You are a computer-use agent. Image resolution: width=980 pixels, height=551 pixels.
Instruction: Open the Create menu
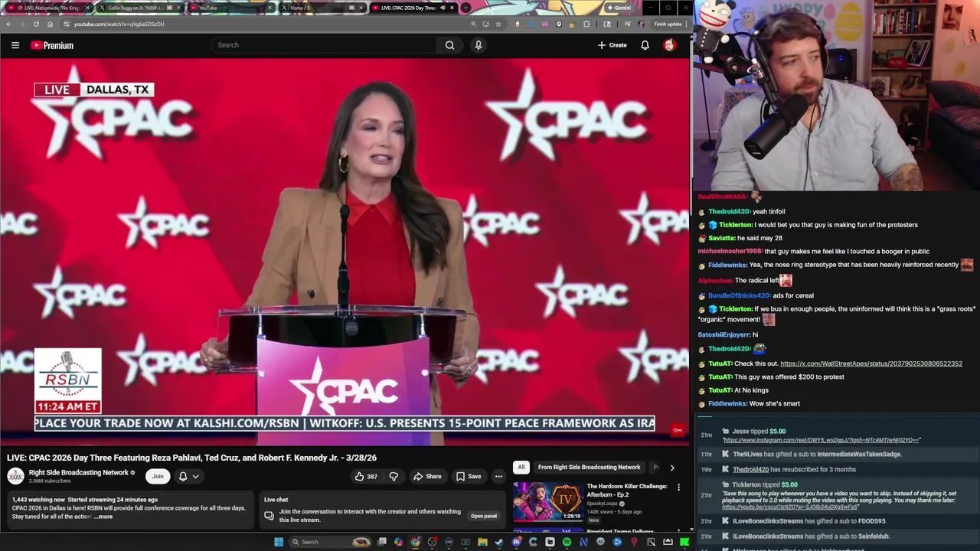point(612,45)
